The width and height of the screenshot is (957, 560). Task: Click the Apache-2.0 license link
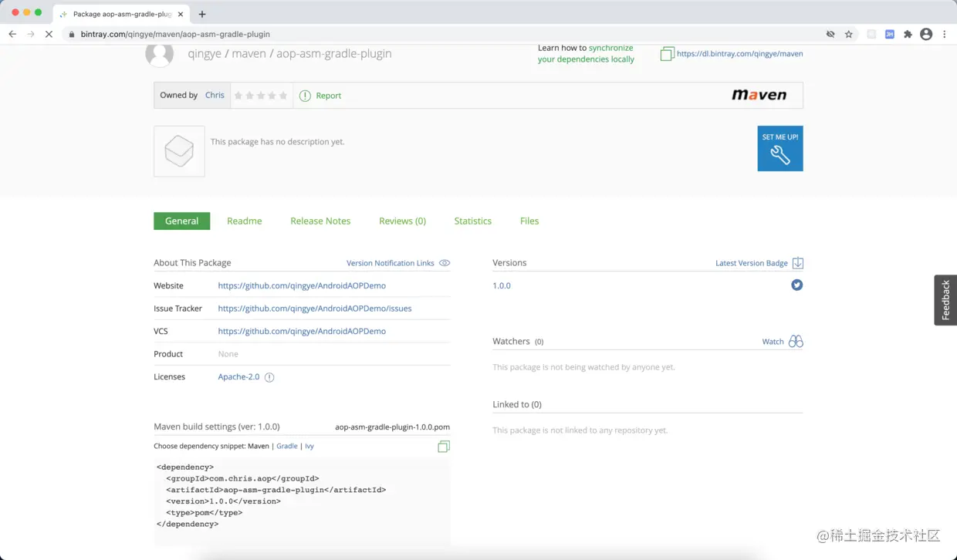click(x=238, y=376)
